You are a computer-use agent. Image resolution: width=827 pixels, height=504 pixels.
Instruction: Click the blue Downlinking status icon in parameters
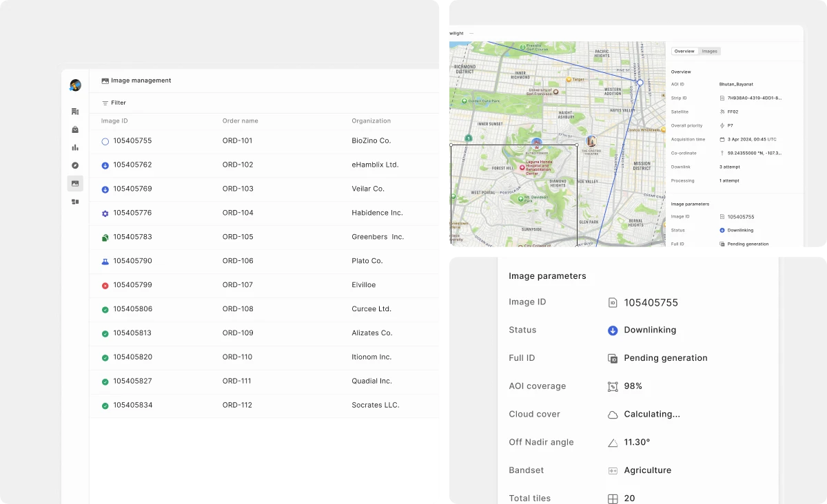click(613, 330)
